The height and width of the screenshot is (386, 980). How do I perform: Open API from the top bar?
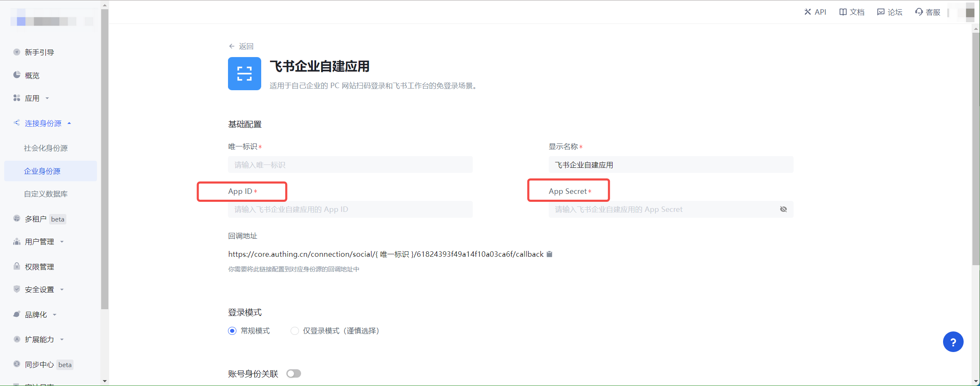[x=815, y=12]
